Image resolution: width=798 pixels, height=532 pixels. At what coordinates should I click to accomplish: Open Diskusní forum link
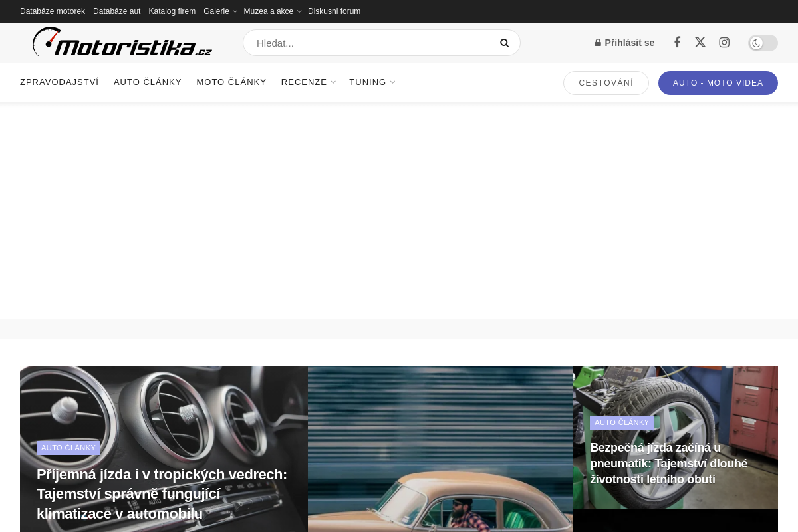(334, 11)
